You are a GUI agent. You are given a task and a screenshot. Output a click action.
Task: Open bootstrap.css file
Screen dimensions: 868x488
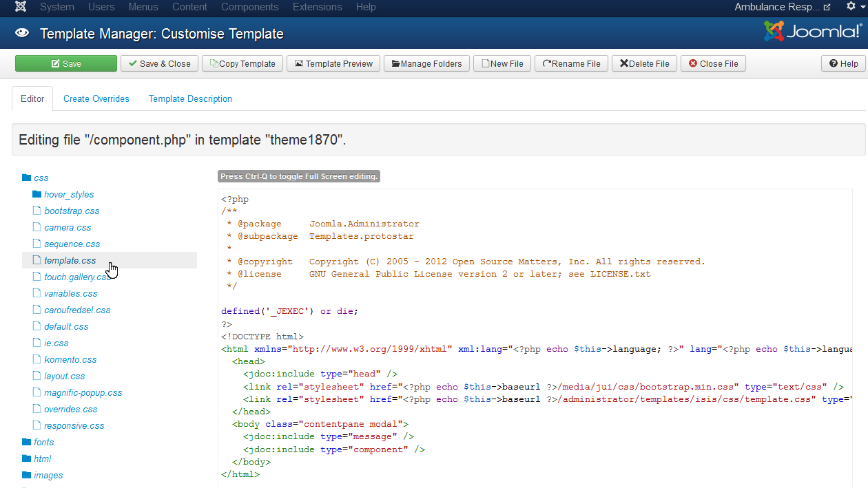tap(72, 211)
